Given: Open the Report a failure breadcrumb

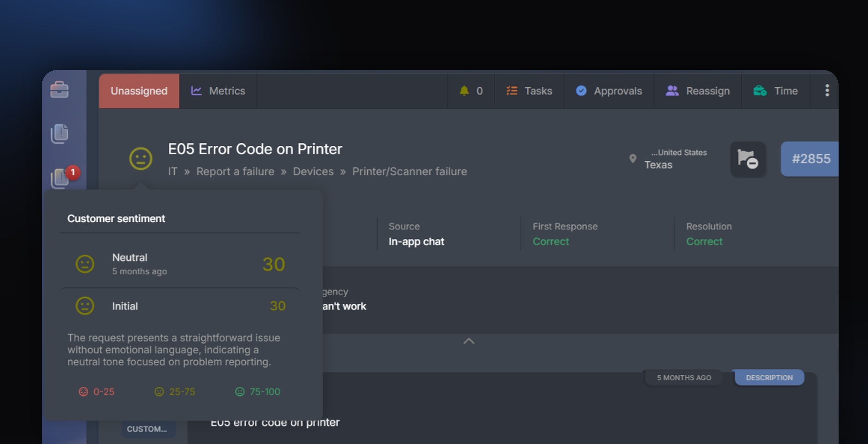Looking at the screenshot, I should click(235, 171).
